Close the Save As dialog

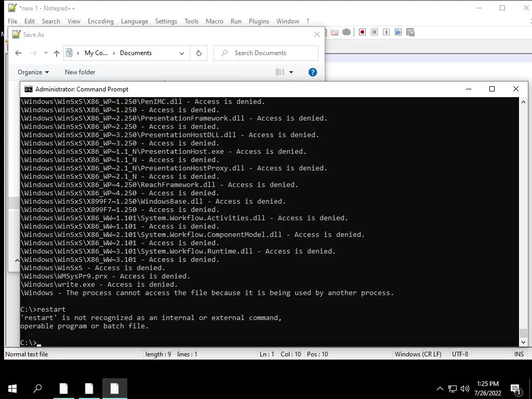pos(316,35)
